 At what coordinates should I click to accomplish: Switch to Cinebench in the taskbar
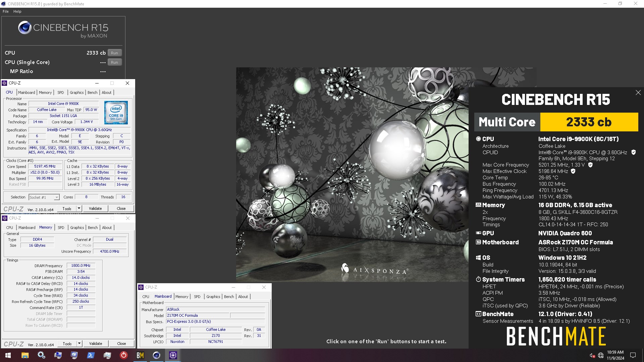tap(156, 355)
